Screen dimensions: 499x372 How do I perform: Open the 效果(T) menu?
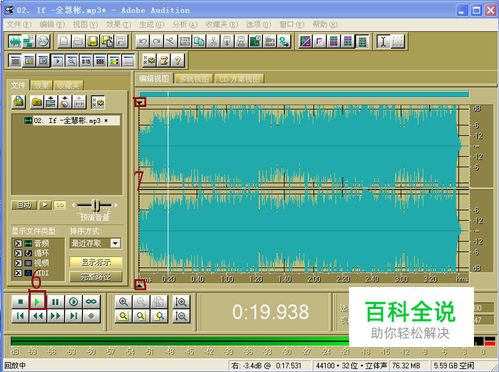(x=118, y=24)
